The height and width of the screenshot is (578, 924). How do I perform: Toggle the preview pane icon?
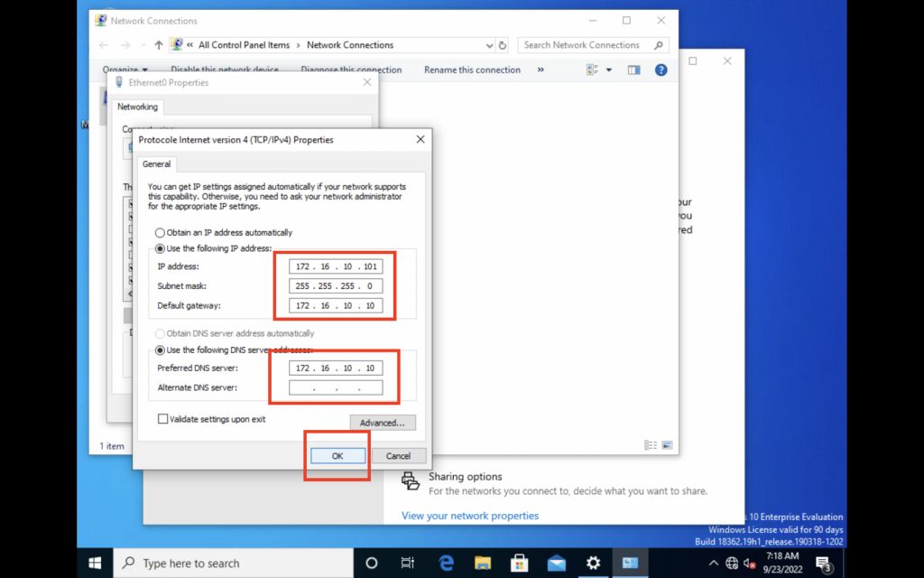point(633,70)
